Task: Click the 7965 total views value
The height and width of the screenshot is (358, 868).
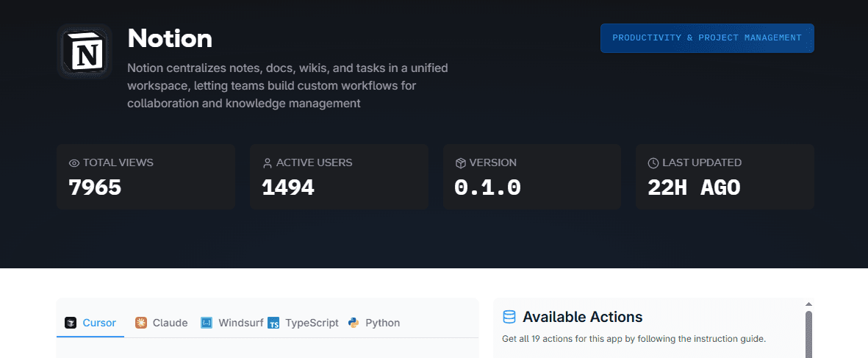Action: click(x=96, y=187)
